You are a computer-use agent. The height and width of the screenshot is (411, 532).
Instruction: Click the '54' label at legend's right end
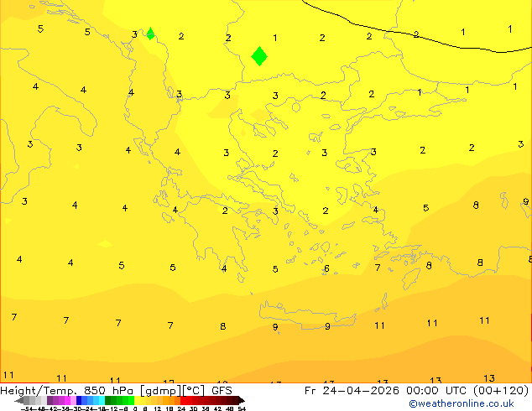pyautogui.click(x=242, y=408)
